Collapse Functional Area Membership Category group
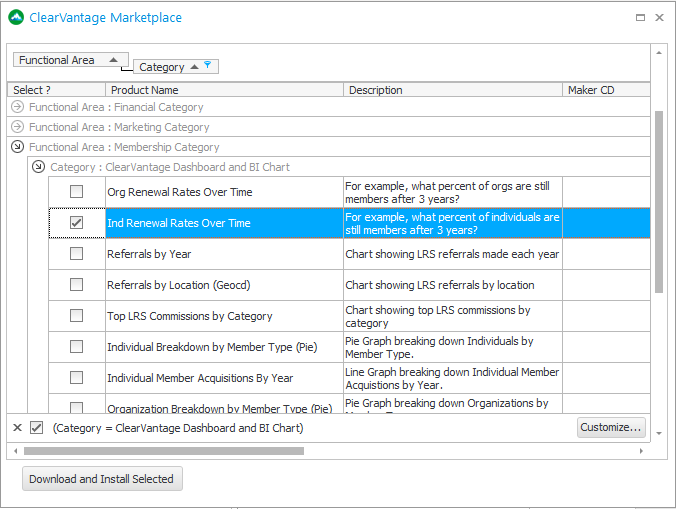Image resolution: width=676 pixels, height=509 pixels. click(17, 147)
